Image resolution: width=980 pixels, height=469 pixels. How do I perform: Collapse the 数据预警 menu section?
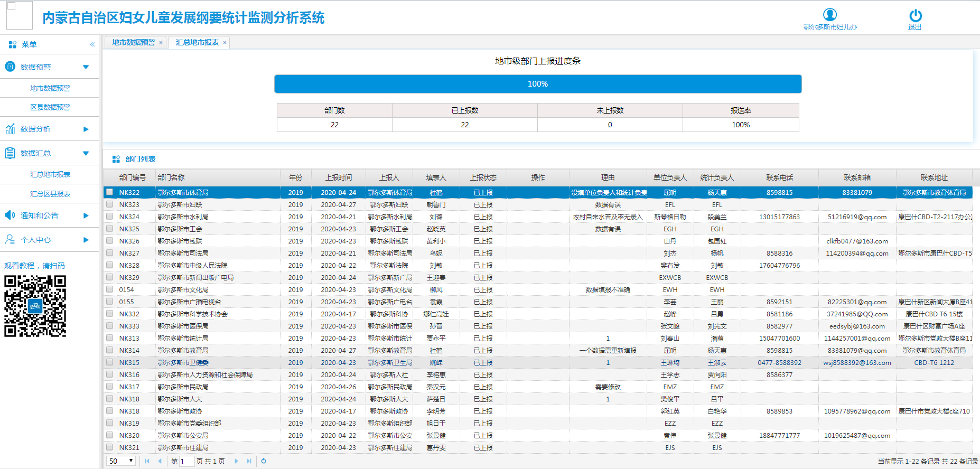pos(86,67)
